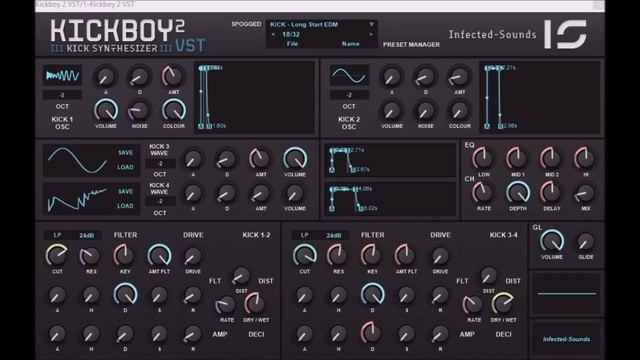
Task: Adjust the Kick 1 OSC attack (A) knob
Action: [x=105, y=76]
